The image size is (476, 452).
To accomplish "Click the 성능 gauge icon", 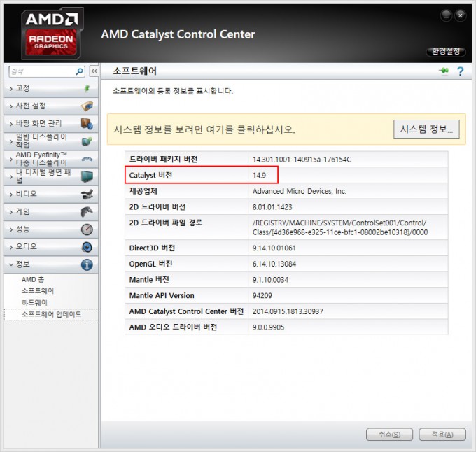I will 87,229.
